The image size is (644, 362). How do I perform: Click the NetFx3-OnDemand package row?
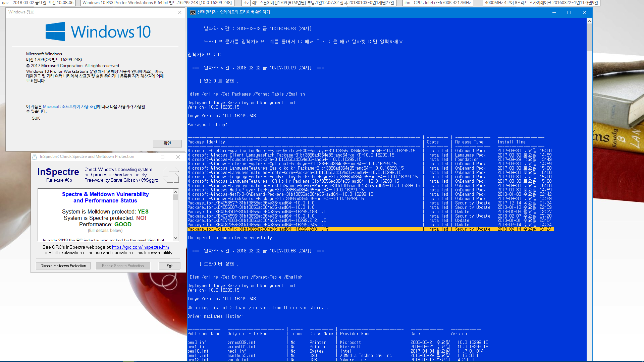click(370, 194)
